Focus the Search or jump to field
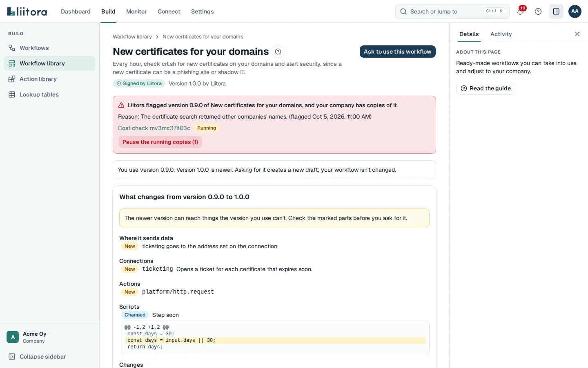 pos(452,11)
